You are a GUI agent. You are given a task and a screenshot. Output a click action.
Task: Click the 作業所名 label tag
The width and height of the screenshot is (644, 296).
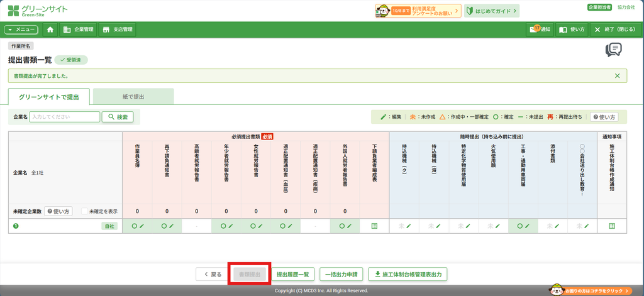21,46
